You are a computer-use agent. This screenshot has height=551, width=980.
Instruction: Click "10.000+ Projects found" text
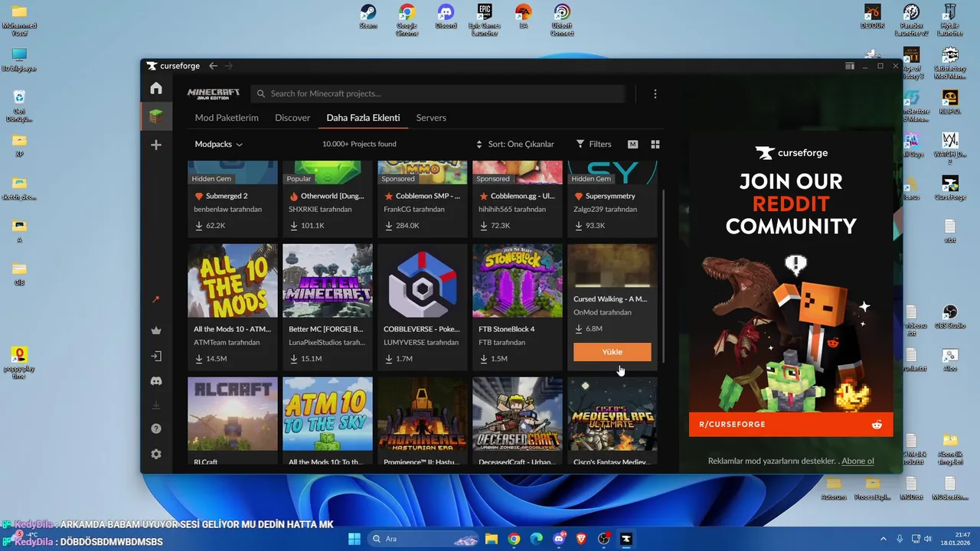point(359,144)
